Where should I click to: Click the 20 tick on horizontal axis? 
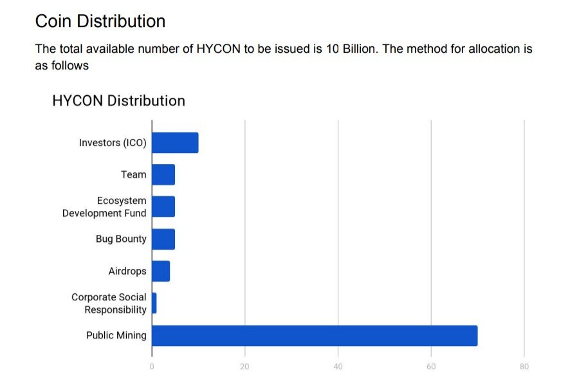[244, 367]
